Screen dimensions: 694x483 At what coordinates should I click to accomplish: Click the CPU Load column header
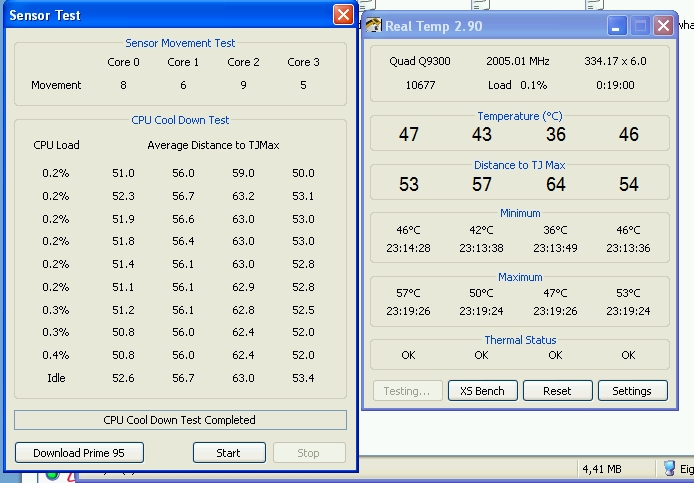coord(56,145)
